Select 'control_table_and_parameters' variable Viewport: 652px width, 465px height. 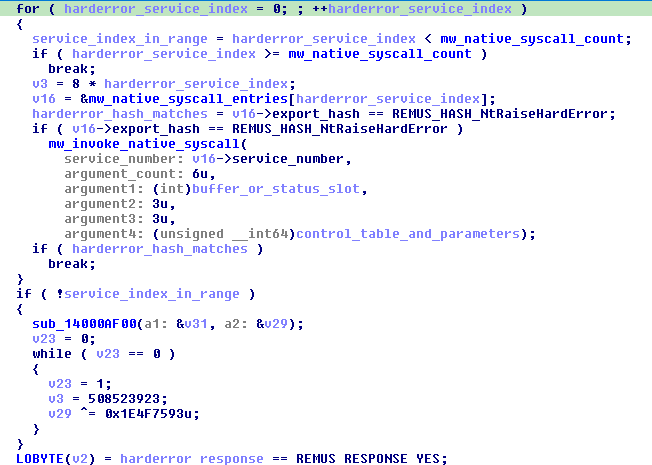[408, 233]
